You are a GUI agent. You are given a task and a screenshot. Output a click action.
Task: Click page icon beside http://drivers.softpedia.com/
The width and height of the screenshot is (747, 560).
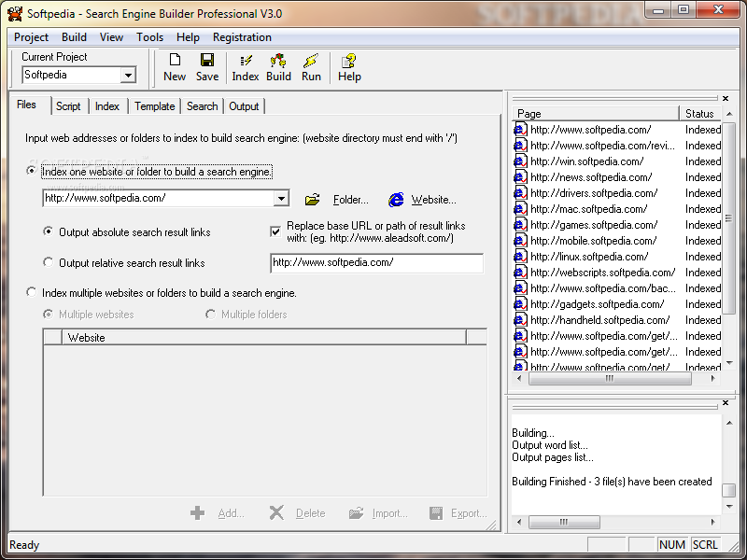(520, 193)
